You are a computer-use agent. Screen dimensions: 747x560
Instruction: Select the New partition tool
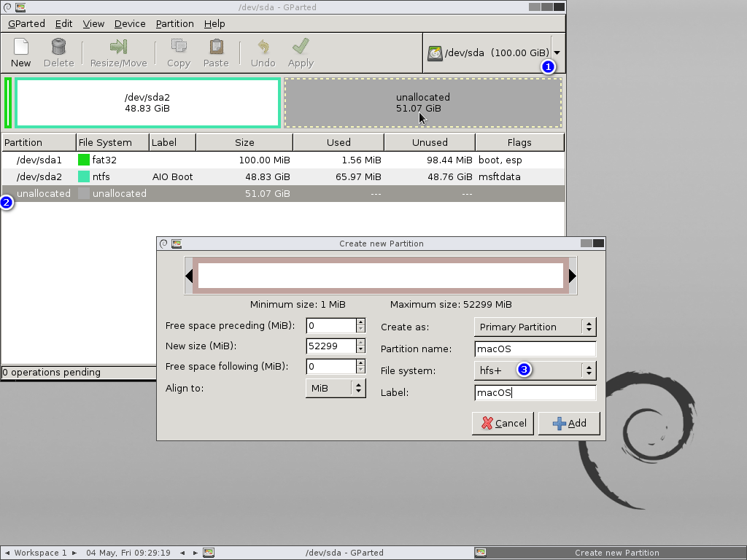click(x=20, y=52)
